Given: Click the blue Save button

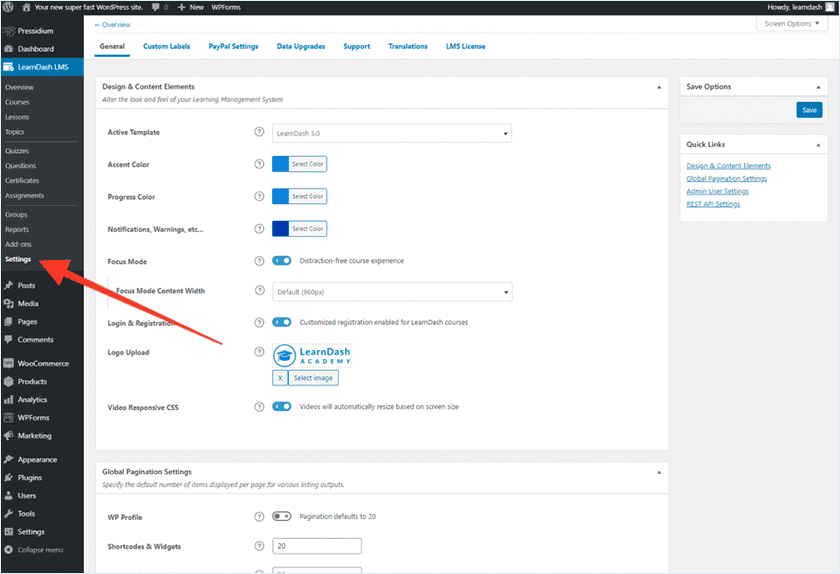Looking at the screenshot, I should coord(809,110).
